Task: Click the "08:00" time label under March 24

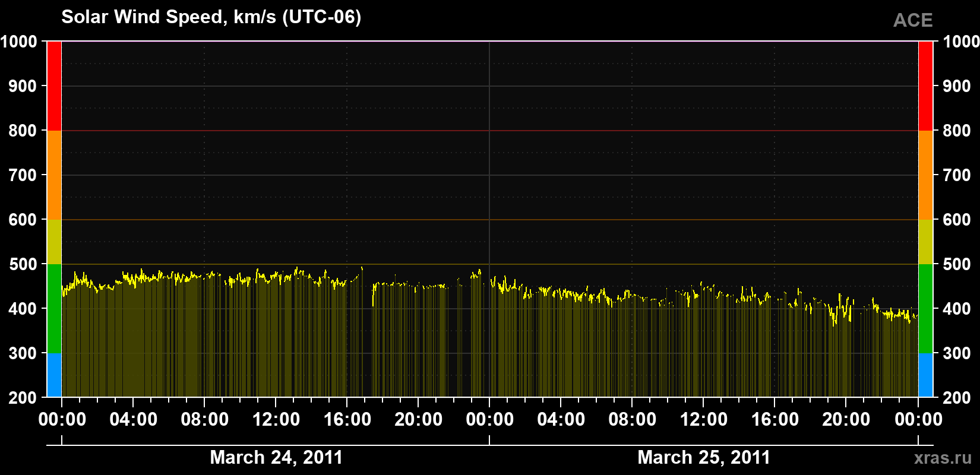Action: point(205,420)
